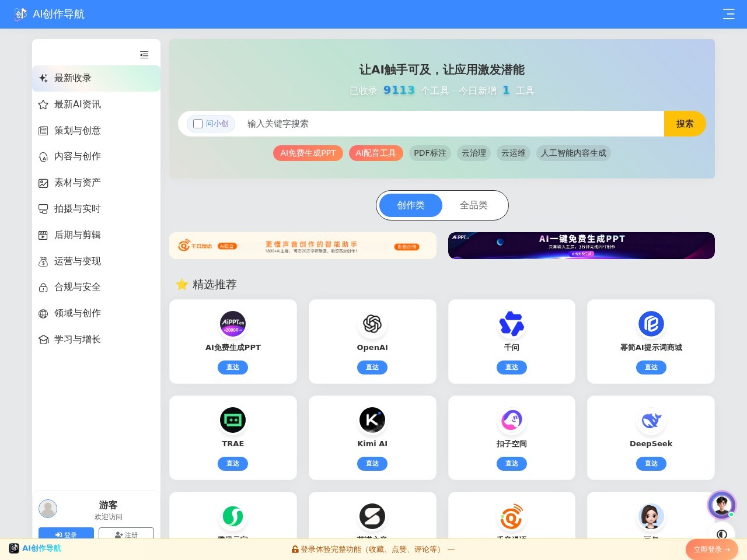Click the black S logo in third row

(372, 516)
